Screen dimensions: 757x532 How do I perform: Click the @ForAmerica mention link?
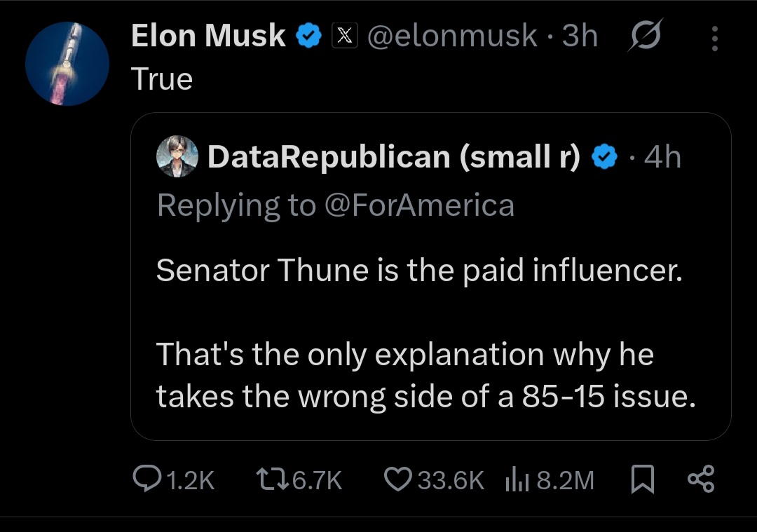click(418, 205)
